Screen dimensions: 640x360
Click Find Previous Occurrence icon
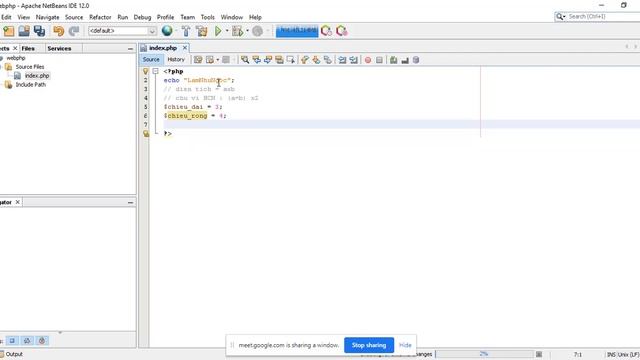(x=256, y=60)
